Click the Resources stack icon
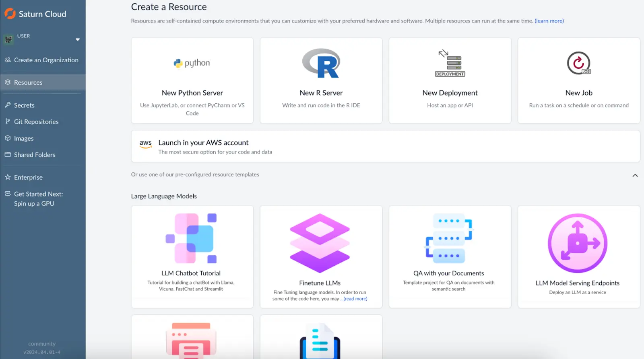 point(8,82)
